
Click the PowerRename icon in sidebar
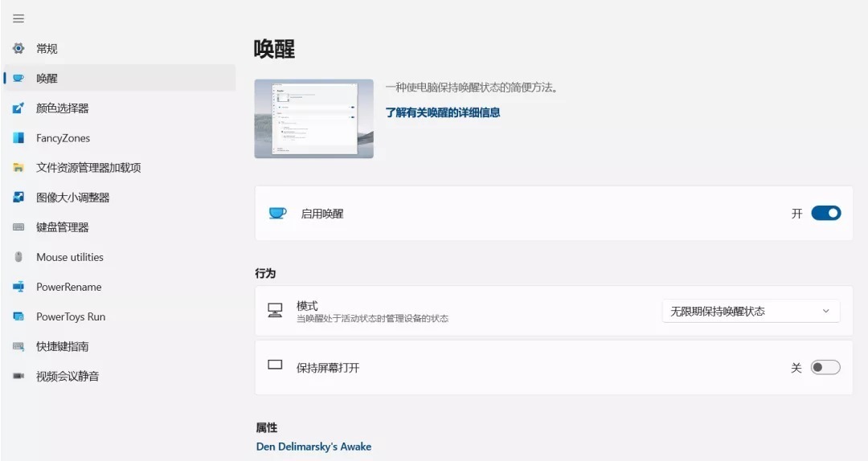(x=18, y=288)
